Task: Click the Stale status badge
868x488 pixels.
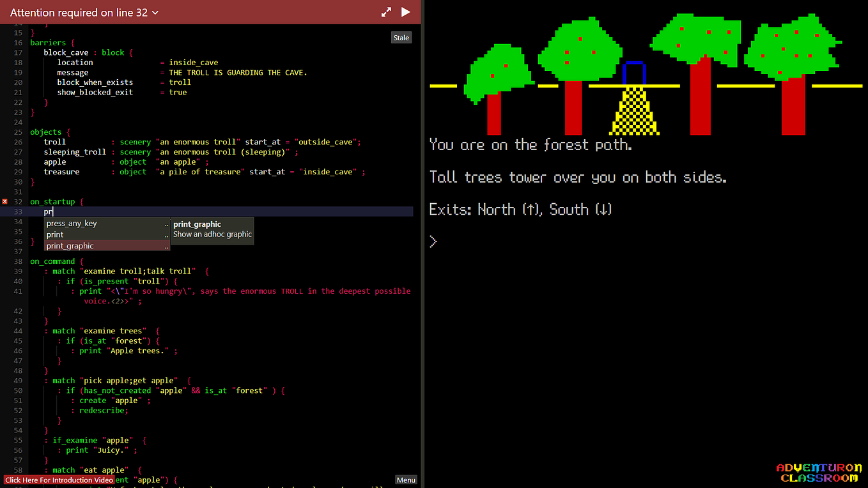Action: (x=401, y=37)
